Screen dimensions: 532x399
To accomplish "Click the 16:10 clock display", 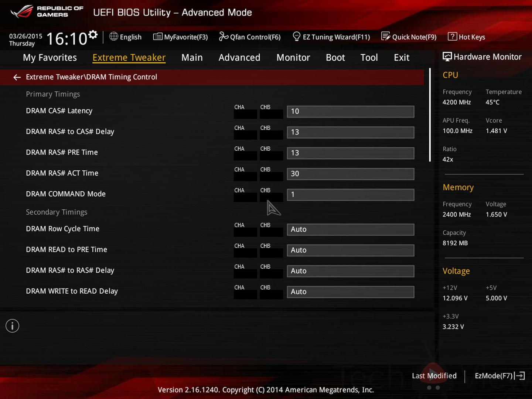I will tap(66, 38).
